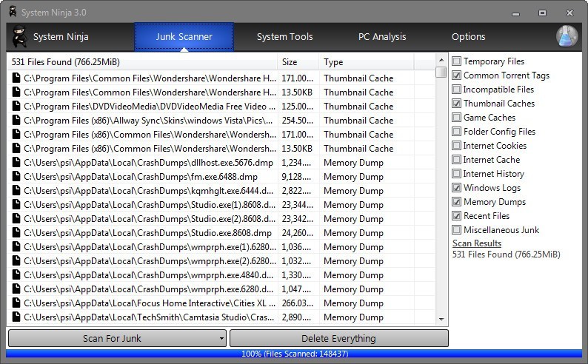Tick the Folder Config Files checkbox
Image resolution: width=588 pixels, height=364 pixels.
(x=456, y=132)
